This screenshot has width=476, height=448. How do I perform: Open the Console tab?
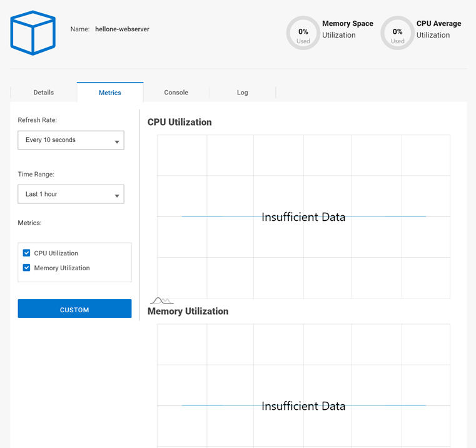pyautogui.click(x=176, y=93)
